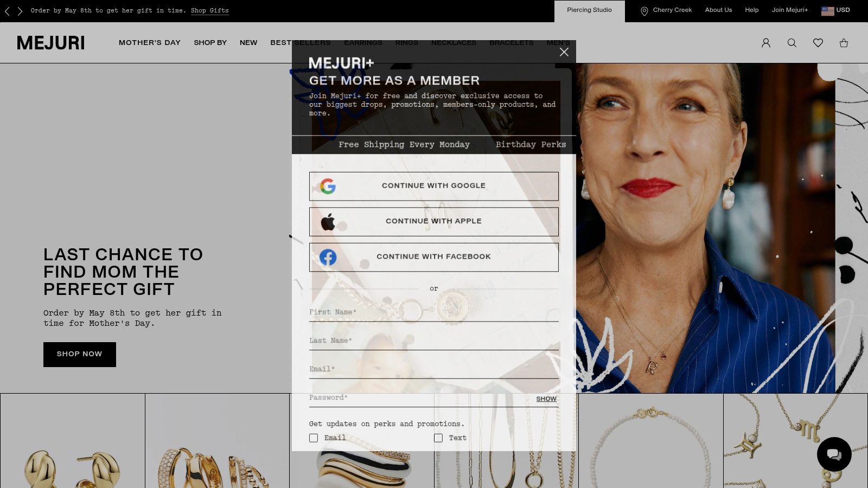Viewport: 868px width, 488px height.
Task: Focus the Last Name field
Action: [434, 341]
